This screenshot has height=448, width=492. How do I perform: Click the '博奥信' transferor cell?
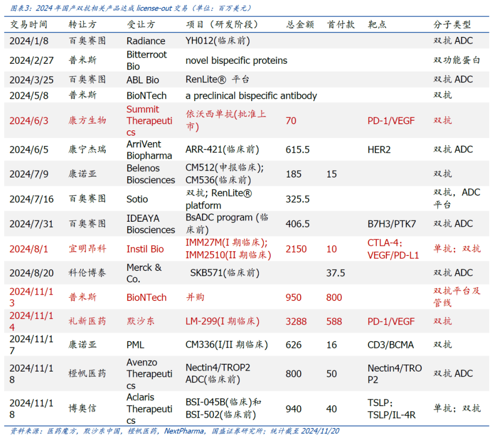[x=82, y=408]
